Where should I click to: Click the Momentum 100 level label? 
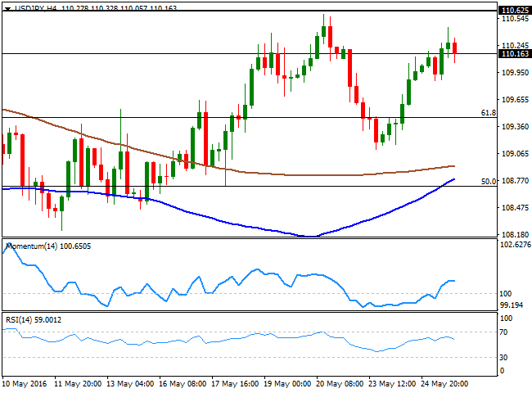point(506,294)
